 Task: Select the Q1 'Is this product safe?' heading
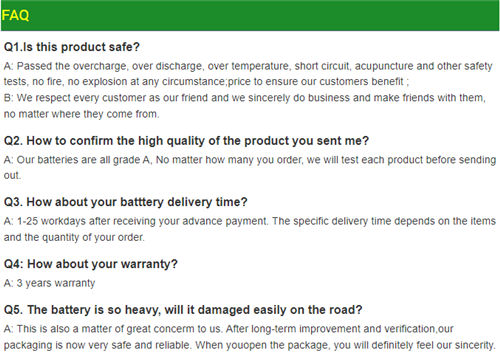pos(72,47)
